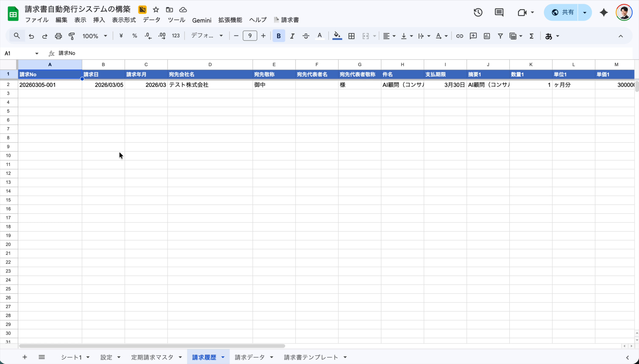The height and width of the screenshot is (364, 639).
Task: Open the 挿入 menu
Action: click(99, 20)
